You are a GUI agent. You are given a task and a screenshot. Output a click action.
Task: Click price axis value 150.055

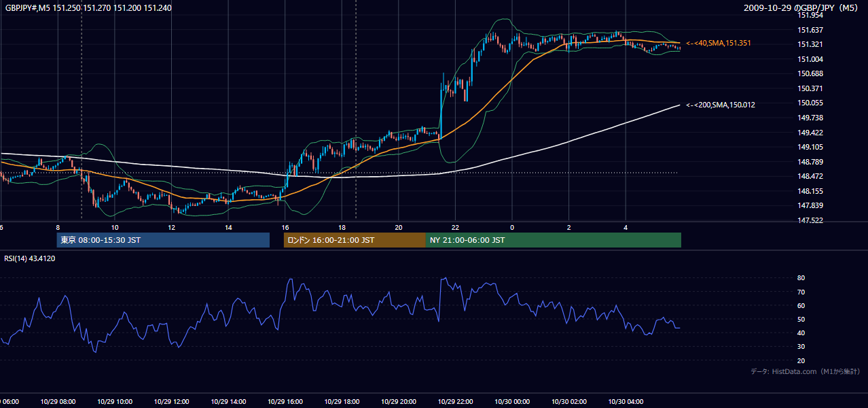[811, 103]
